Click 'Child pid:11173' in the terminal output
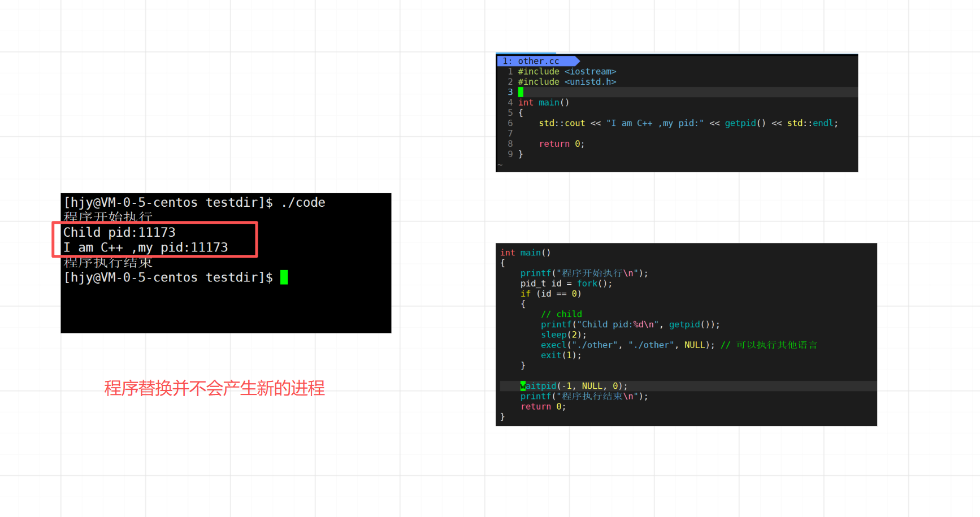The width and height of the screenshot is (980, 517). (119, 232)
